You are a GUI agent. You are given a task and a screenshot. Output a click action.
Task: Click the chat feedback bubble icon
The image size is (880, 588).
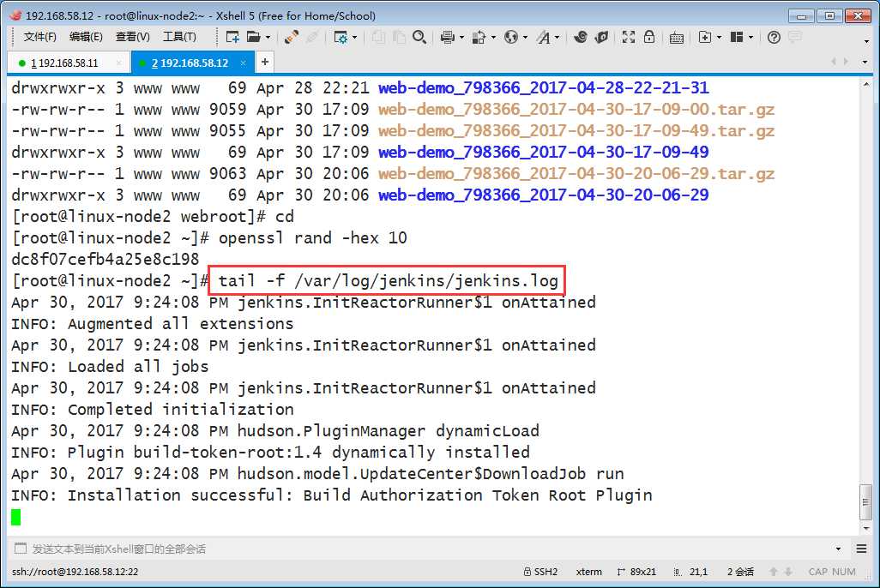[795, 37]
